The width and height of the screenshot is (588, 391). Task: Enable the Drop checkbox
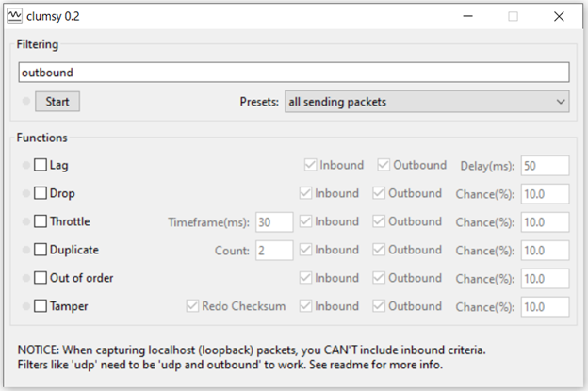[41, 193]
